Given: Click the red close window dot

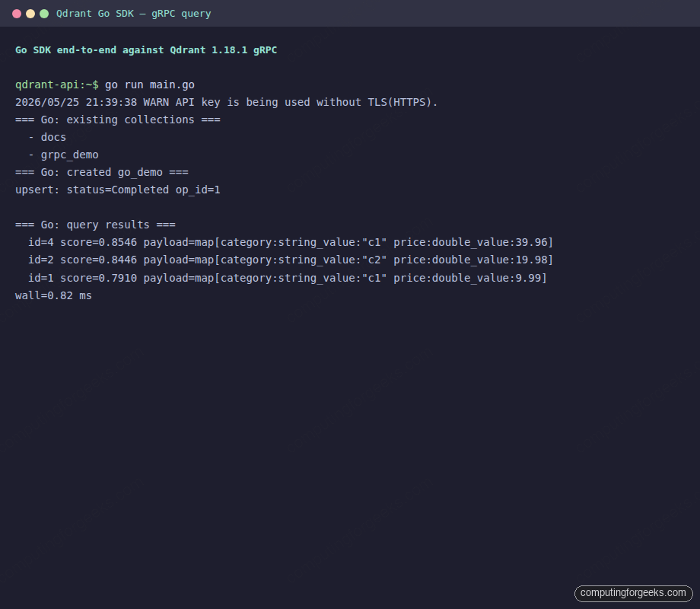Looking at the screenshot, I should pyautogui.click(x=17, y=14).
